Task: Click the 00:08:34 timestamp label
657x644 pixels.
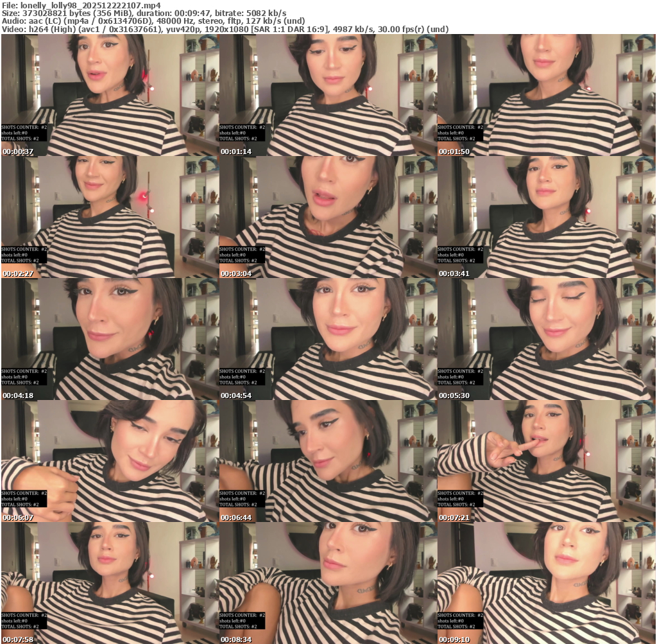Action: tap(236, 640)
